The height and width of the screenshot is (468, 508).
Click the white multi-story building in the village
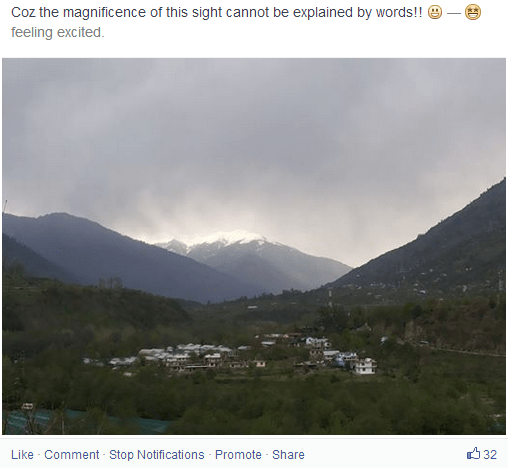(365, 366)
